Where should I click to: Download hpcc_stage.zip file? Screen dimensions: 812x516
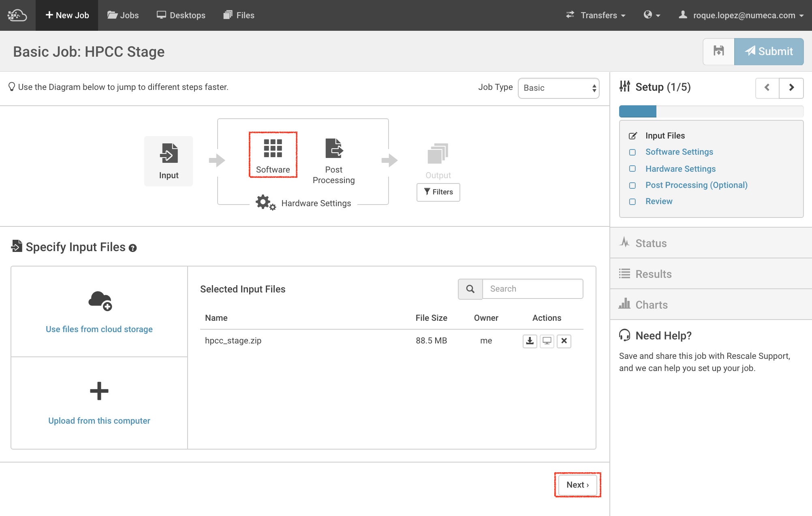pos(530,341)
